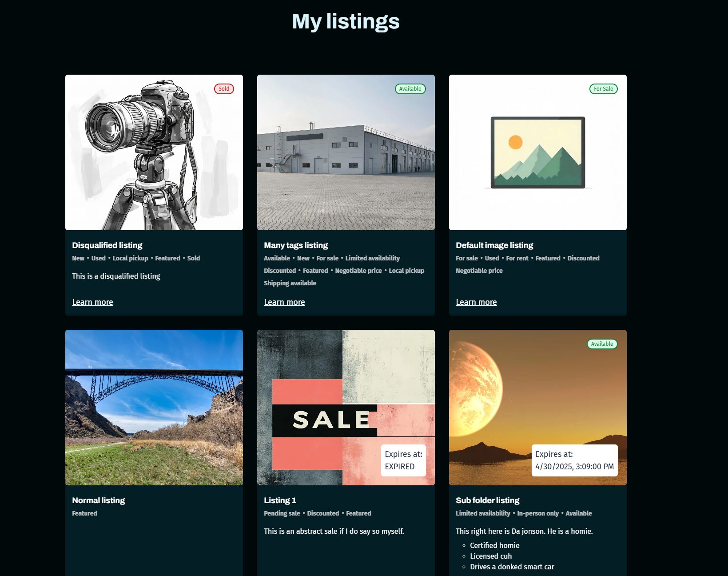Image resolution: width=728 pixels, height=576 pixels.
Task: Click the Available badge on planet image
Action: pos(602,344)
